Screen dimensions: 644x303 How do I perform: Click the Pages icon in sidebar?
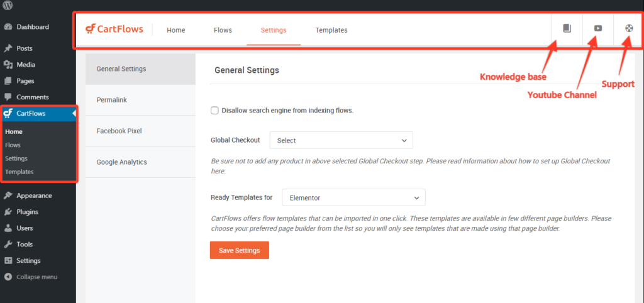(x=8, y=81)
